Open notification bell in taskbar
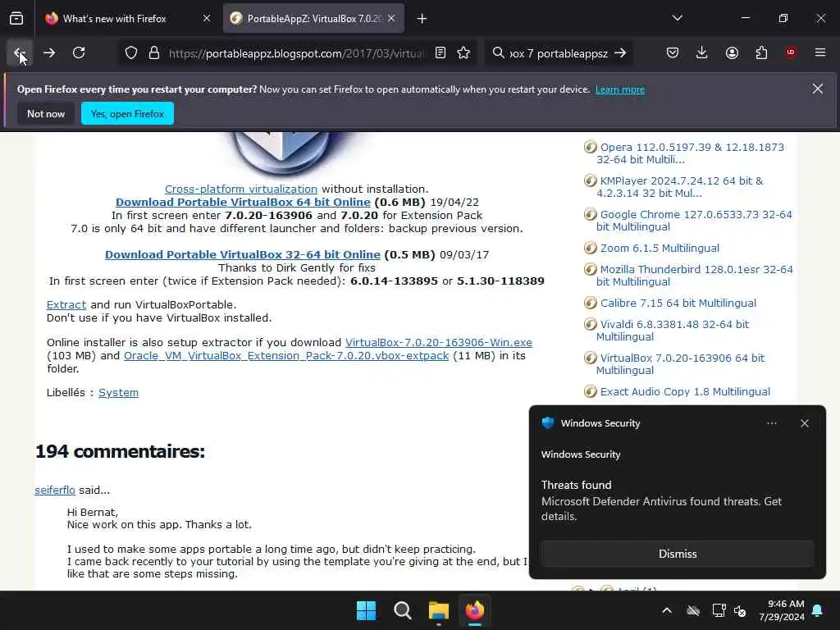Screen dimensions: 840x630 pos(818,610)
